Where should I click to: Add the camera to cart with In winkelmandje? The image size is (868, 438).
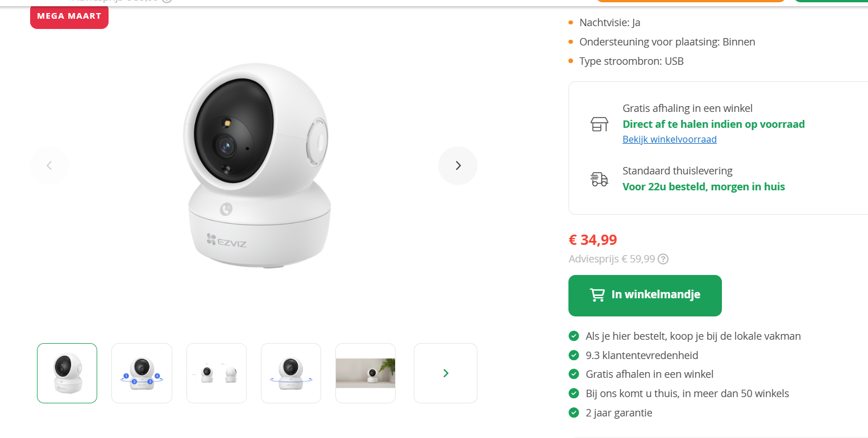click(645, 295)
